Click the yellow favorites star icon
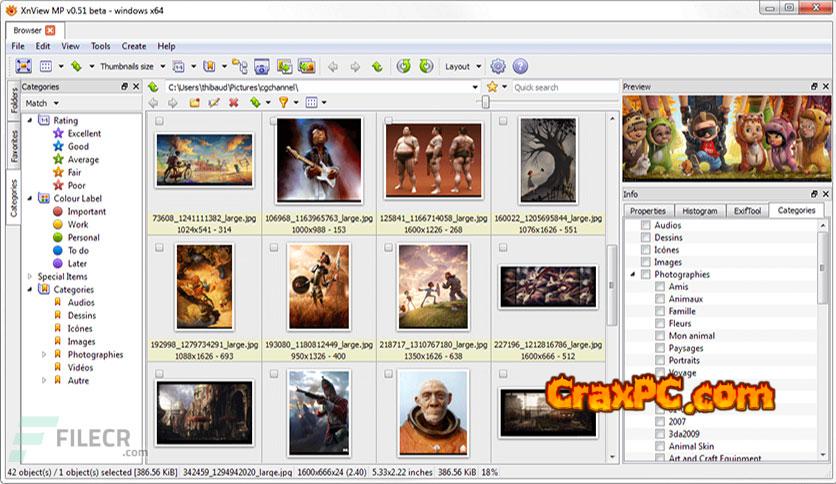 [x=491, y=87]
